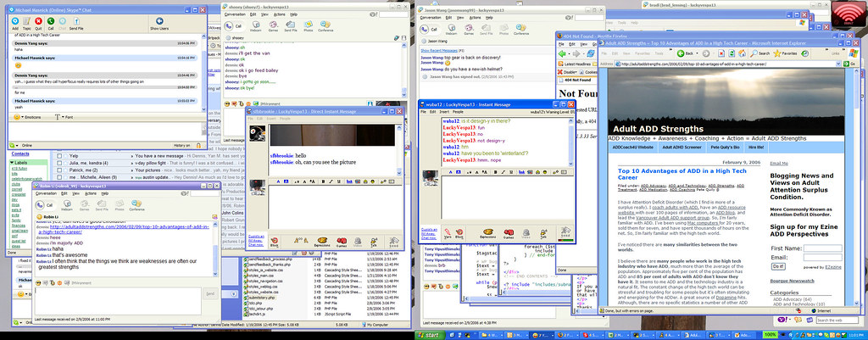The height and width of the screenshot is (340, 868).
Task: Click Call in shooey Yahoo Messenger window
Action: click(233, 25)
